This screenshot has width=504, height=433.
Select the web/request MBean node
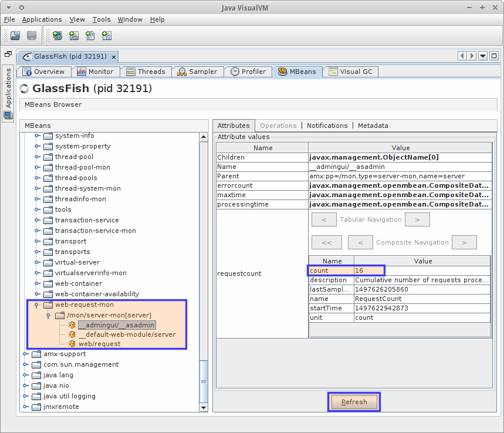[100, 344]
